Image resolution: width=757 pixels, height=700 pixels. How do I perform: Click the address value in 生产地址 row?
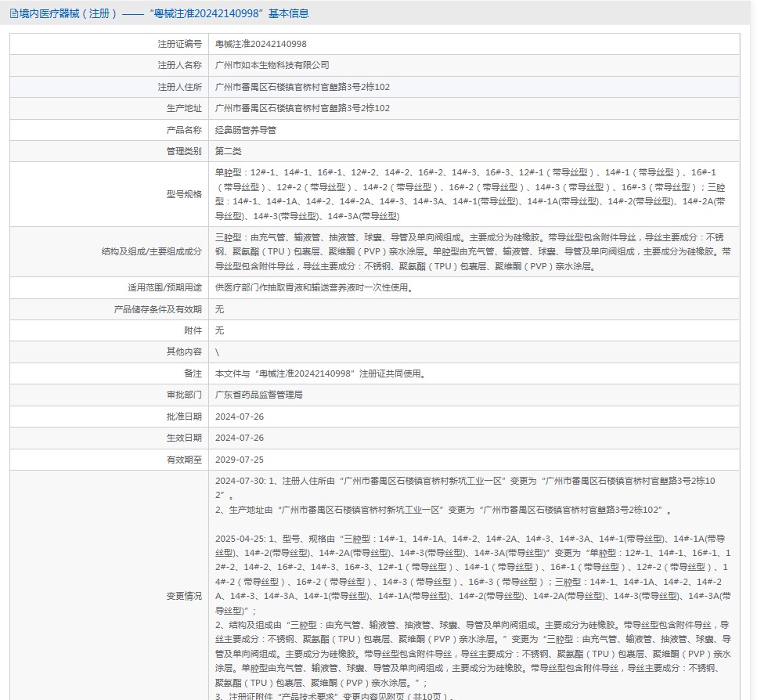pyautogui.click(x=302, y=108)
